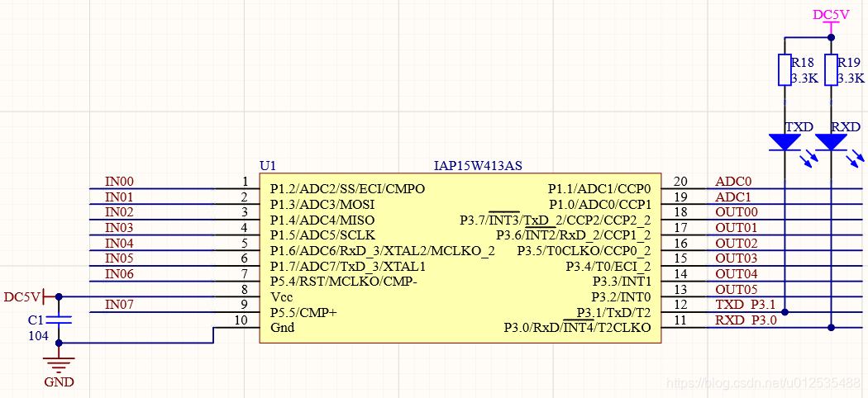The height and width of the screenshot is (398, 868).
Task: Select capacitor C1 symbol
Action: [x=59, y=320]
